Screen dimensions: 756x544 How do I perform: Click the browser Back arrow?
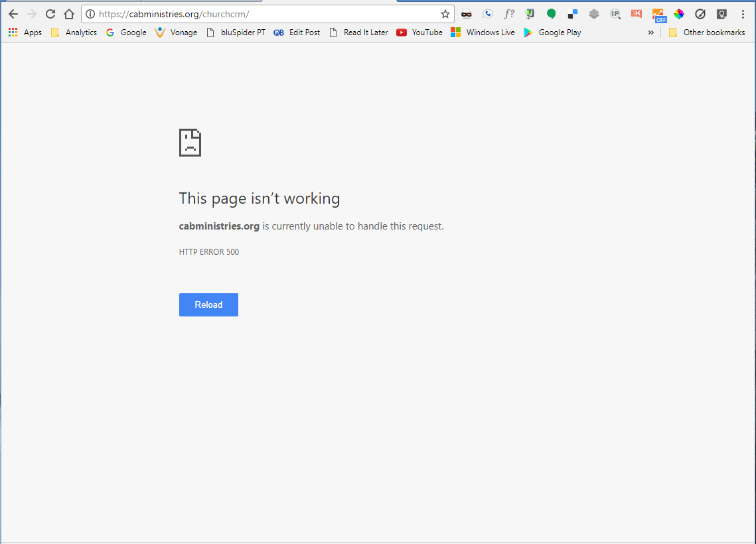[x=13, y=14]
